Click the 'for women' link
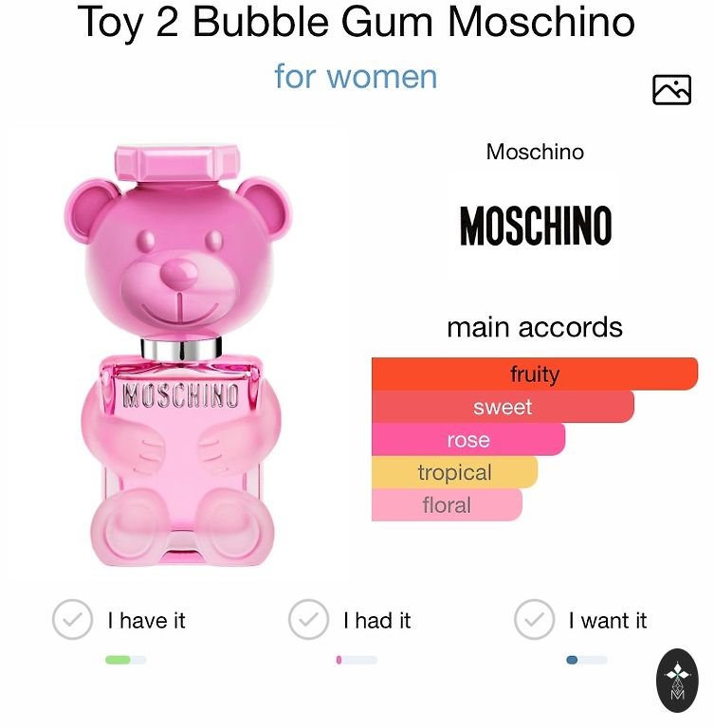The image size is (714, 728). pyautogui.click(x=356, y=76)
